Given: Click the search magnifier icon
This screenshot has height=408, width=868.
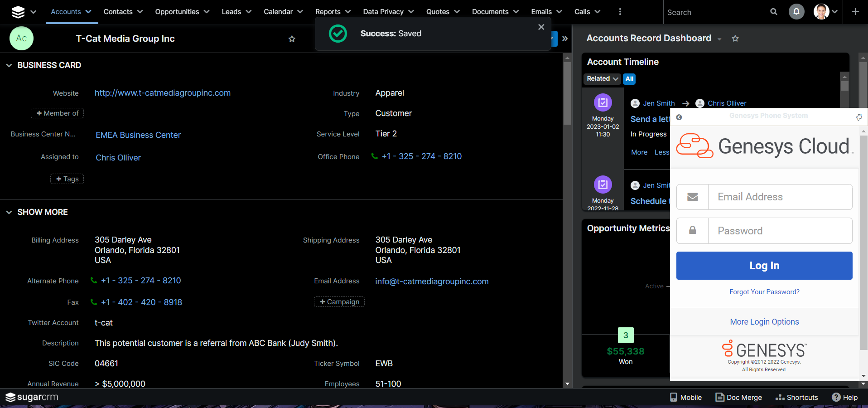Looking at the screenshot, I should tap(773, 12).
